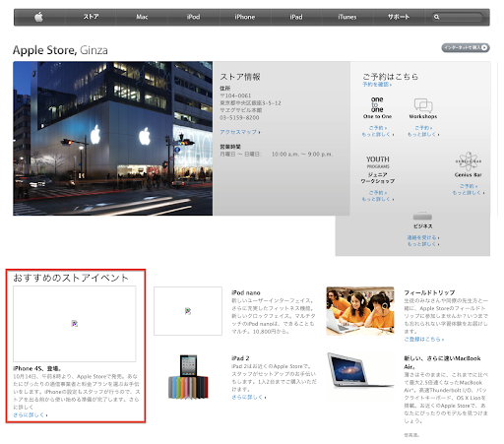This screenshot has width=504, height=444.
Task: Click the Genius Bar atom icon
Action: (469, 161)
